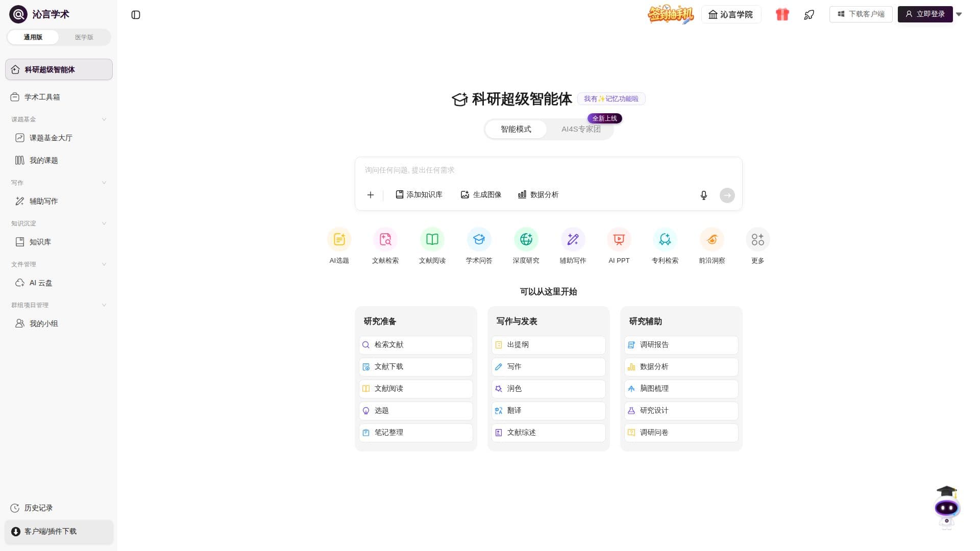Collapse the 写作 sidebar section
This screenshot has width=980, height=551.
[104, 183]
